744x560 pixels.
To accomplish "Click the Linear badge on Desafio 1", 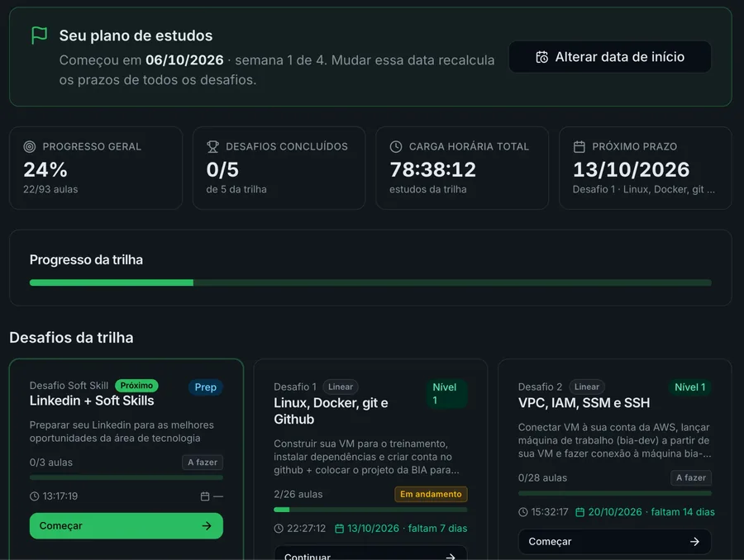I will tap(341, 387).
